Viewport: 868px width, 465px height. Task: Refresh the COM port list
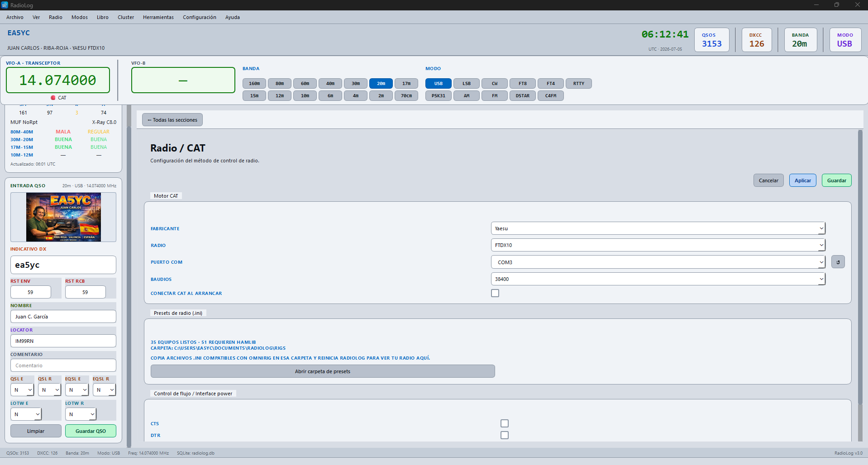(x=838, y=262)
